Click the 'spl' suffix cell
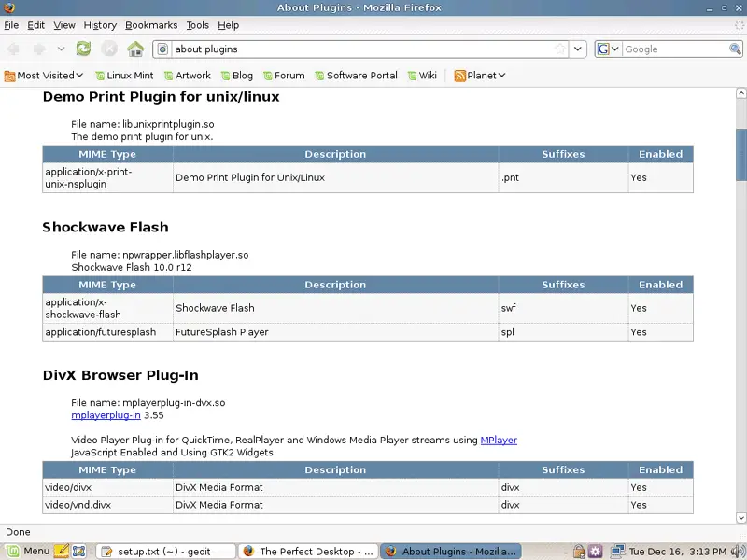Viewport: 747px width, 560px height. (563, 332)
